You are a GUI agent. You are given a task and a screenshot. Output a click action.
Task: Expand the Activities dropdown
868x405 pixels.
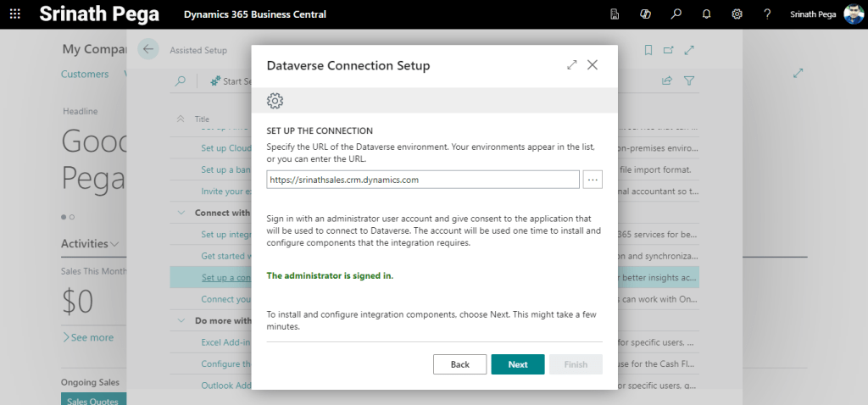pyautogui.click(x=114, y=244)
